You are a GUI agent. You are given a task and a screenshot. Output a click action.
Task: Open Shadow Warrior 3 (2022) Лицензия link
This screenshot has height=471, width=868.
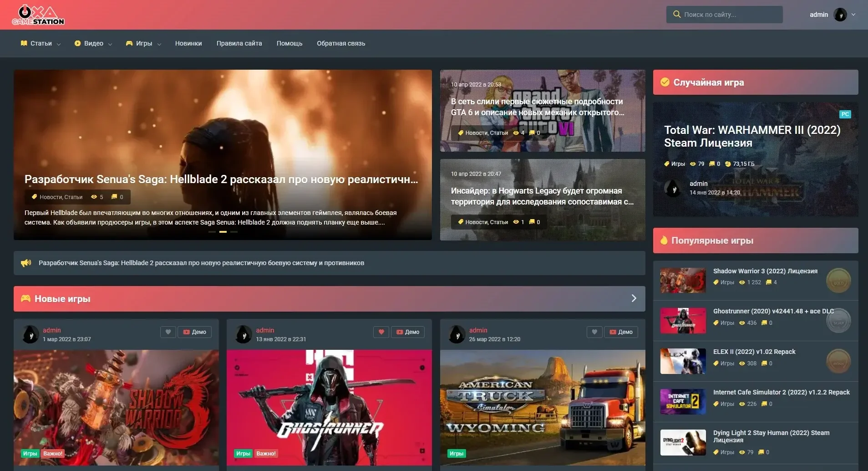pos(765,271)
